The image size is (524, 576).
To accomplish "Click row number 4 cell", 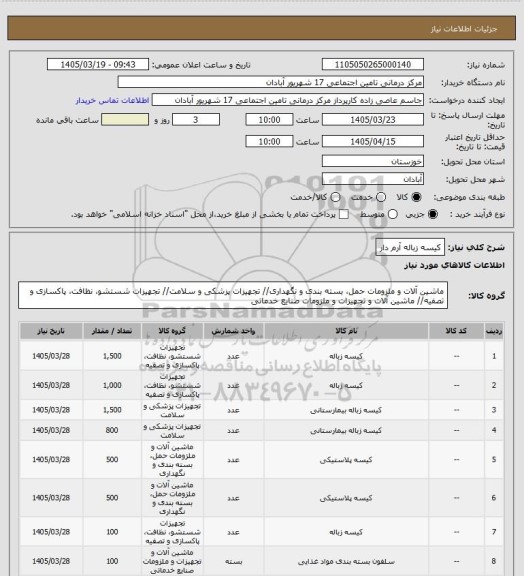I will click(x=494, y=430).
